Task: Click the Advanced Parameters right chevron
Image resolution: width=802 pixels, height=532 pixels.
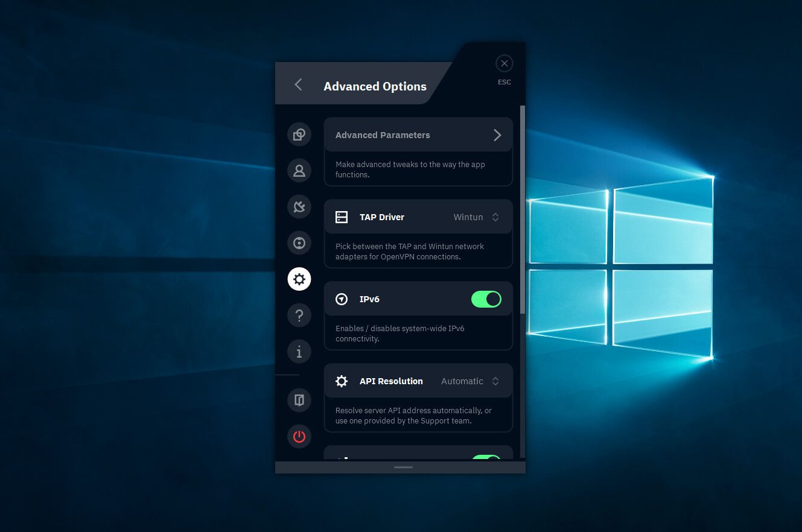Action: 497,135
